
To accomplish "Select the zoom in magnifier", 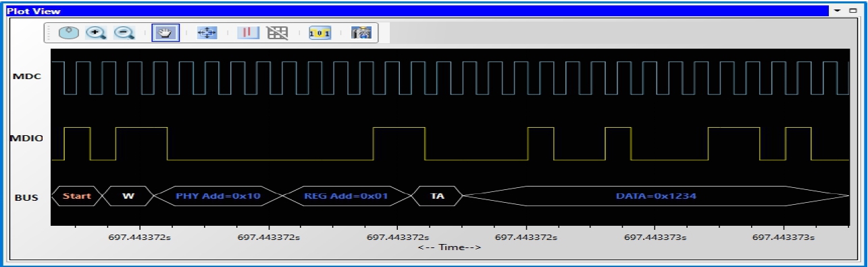I will coord(96,32).
